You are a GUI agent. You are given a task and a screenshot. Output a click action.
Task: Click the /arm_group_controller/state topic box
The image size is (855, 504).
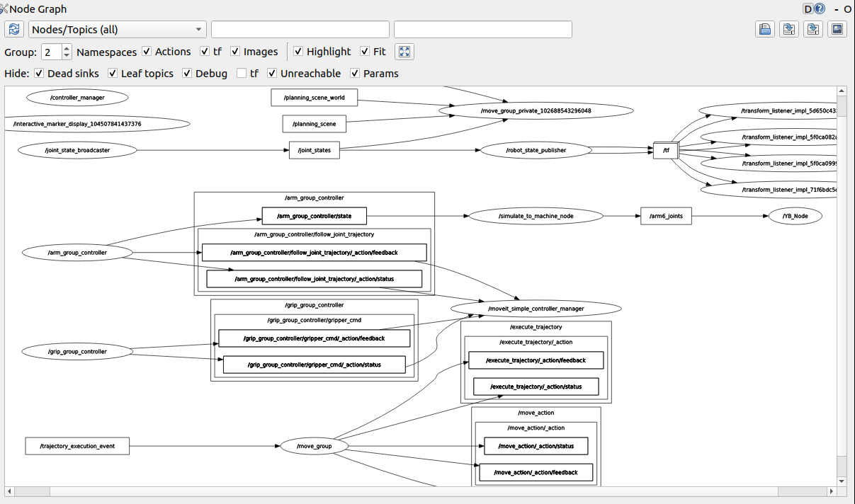click(314, 216)
